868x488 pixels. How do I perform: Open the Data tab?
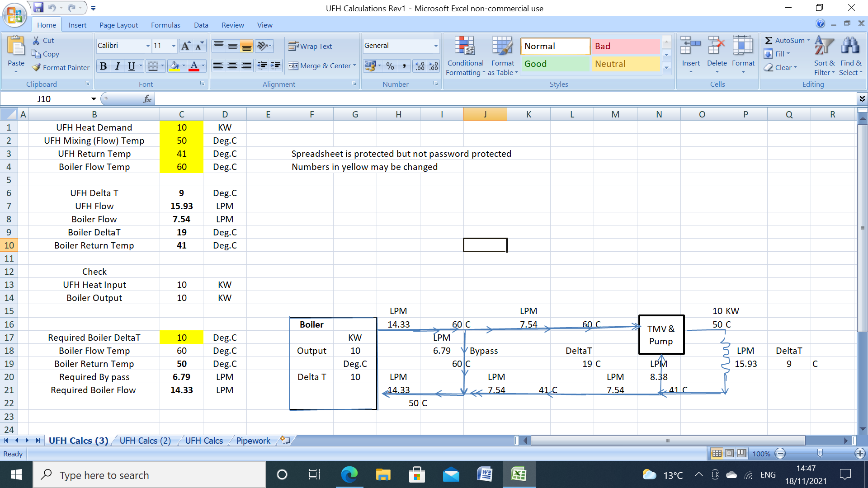[x=201, y=25]
